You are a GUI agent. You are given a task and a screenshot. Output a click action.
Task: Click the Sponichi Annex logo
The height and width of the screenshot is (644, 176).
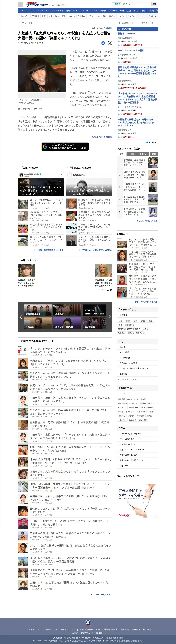click(x=36, y=4)
